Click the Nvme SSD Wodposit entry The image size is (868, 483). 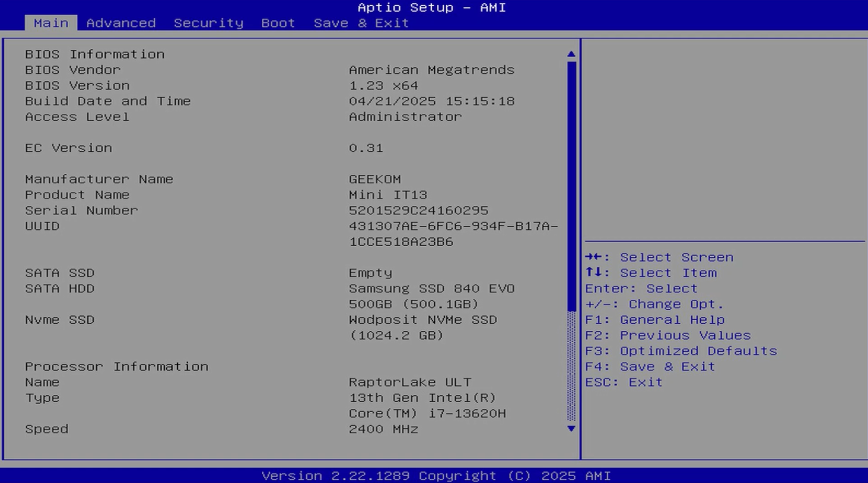[x=422, y=320]
